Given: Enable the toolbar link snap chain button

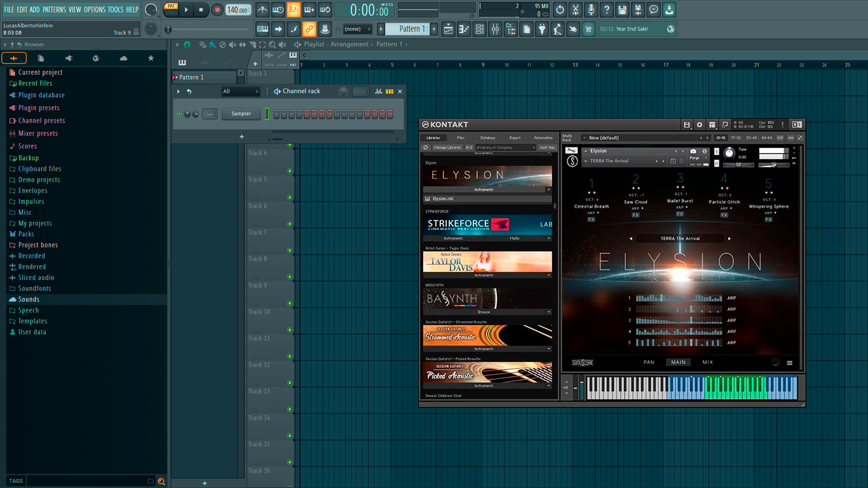Looking at the screenshot, I should (309, 29).
